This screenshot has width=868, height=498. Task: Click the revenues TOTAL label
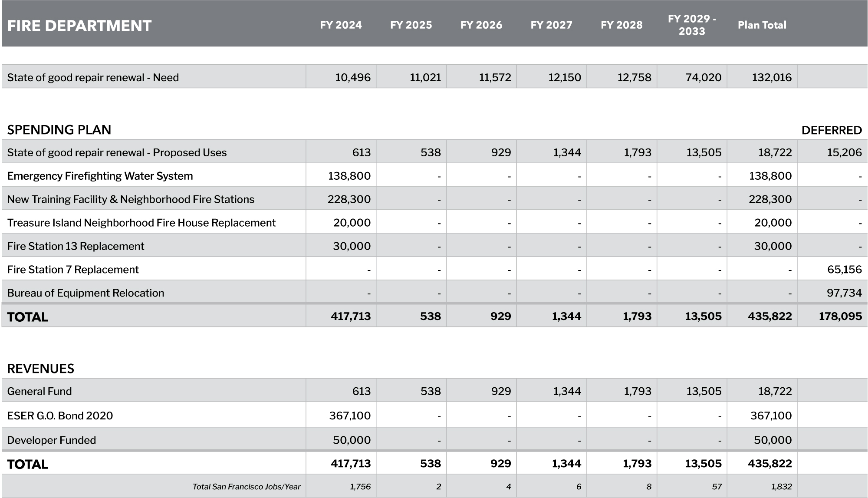coord(28,465)
